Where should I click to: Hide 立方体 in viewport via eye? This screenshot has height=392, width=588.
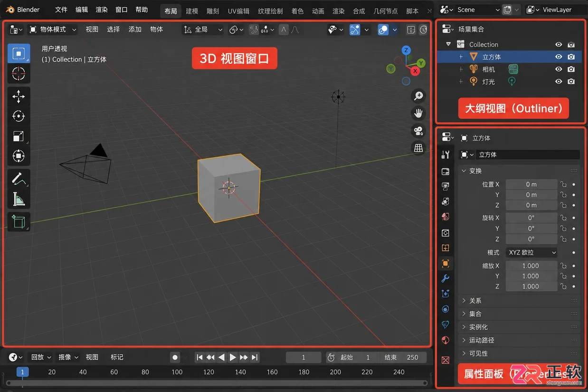(559, 57)
